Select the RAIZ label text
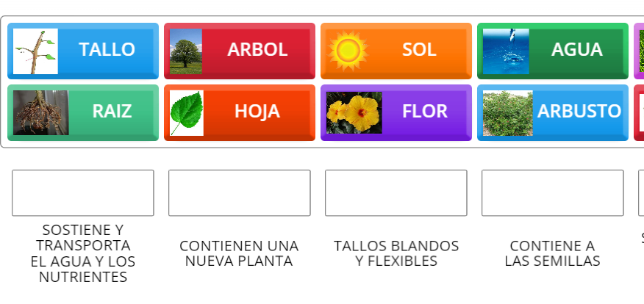644x304 pixels. point(112,112)
